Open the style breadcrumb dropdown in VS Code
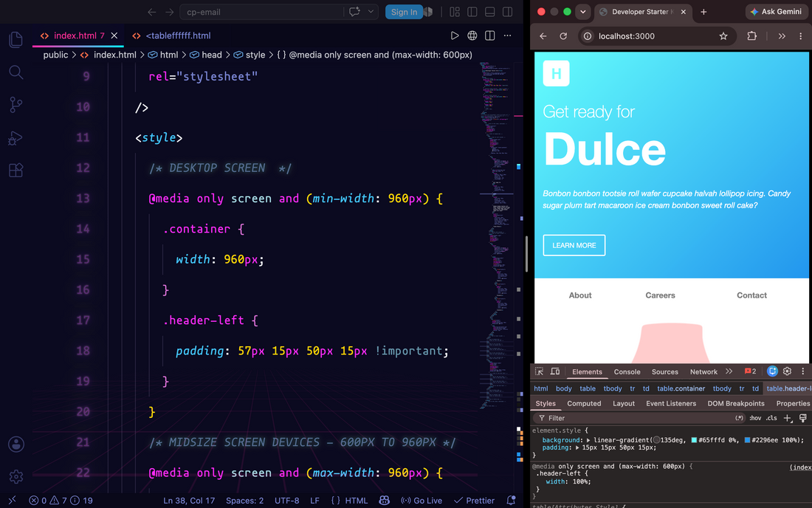This screenshot has width=812, height=508. [x=249, y=55]
